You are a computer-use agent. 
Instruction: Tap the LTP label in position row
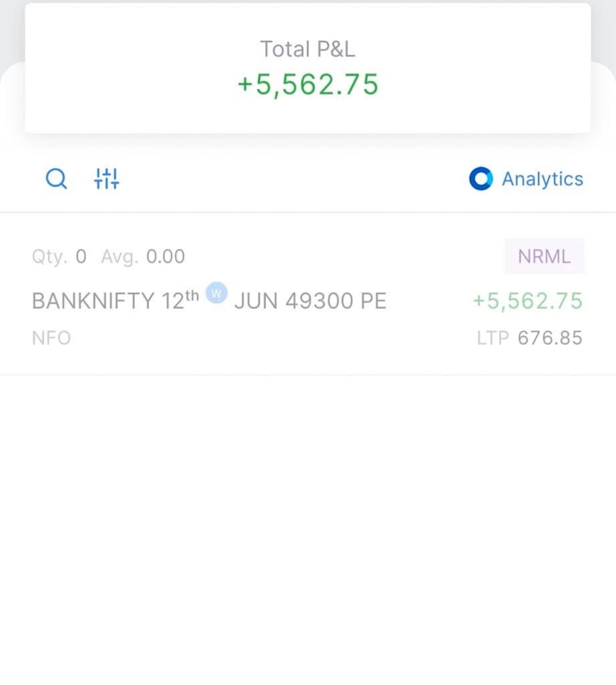point(493,338)
